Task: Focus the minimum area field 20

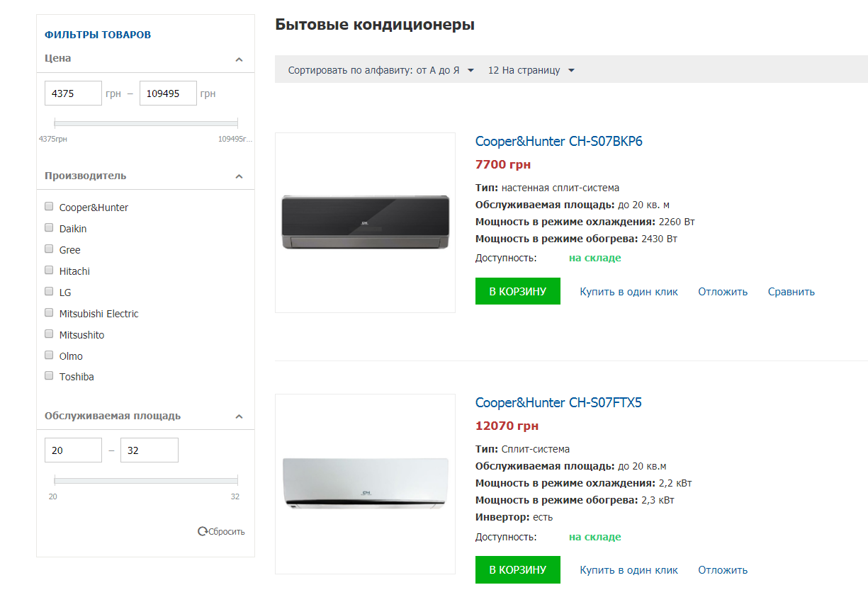Action: tap(74, 450)
